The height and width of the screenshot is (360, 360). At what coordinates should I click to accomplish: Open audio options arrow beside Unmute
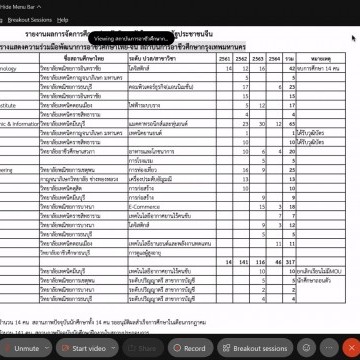pos(47,348)
